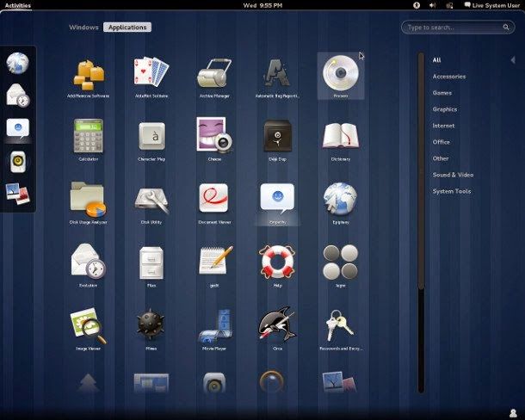Open the Help lifebuoy icon
This screenshot has width=525, height=420.
point(277,266)
